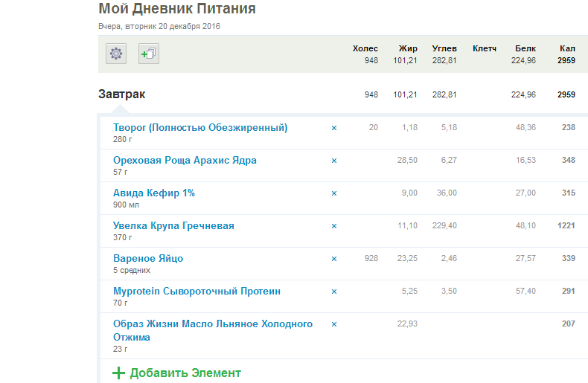Screen dimensions: 588x383
Task: Click the Клетч column header
Action: pos(485,48)
